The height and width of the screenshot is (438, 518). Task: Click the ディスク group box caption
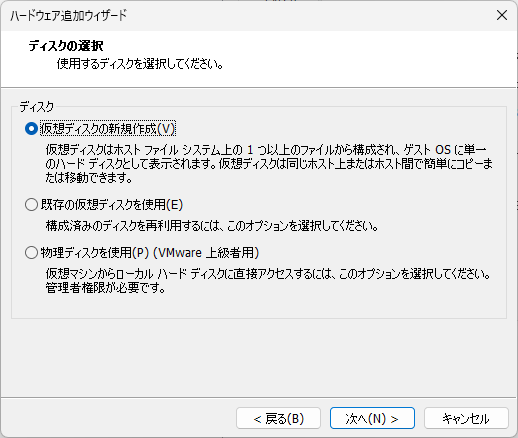click(x=37, y=107)
